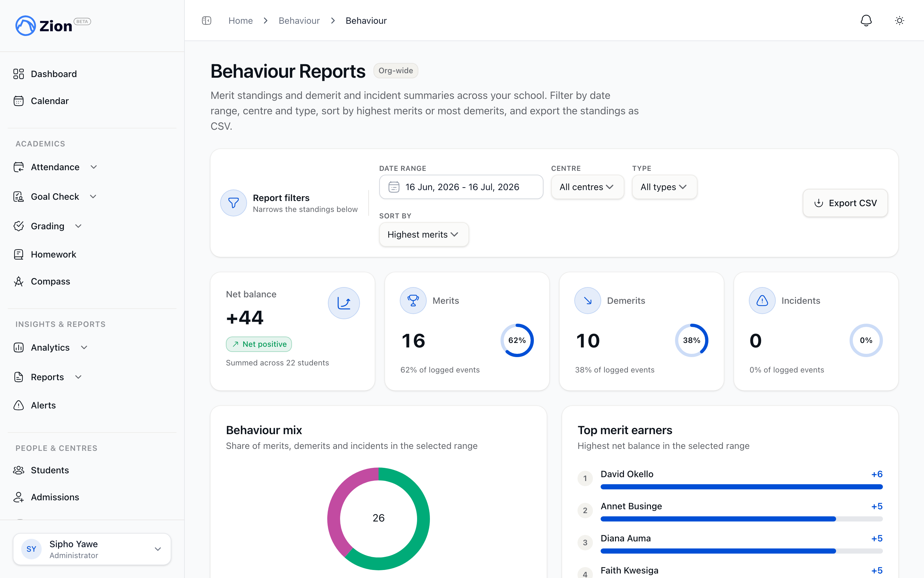
Task: Go to Homework in sidebar
Action: (x=54, y=254)
